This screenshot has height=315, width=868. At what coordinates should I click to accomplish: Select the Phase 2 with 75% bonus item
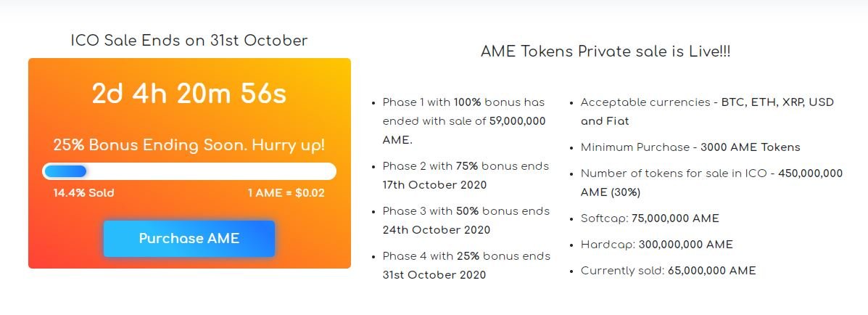click(466, 176)
